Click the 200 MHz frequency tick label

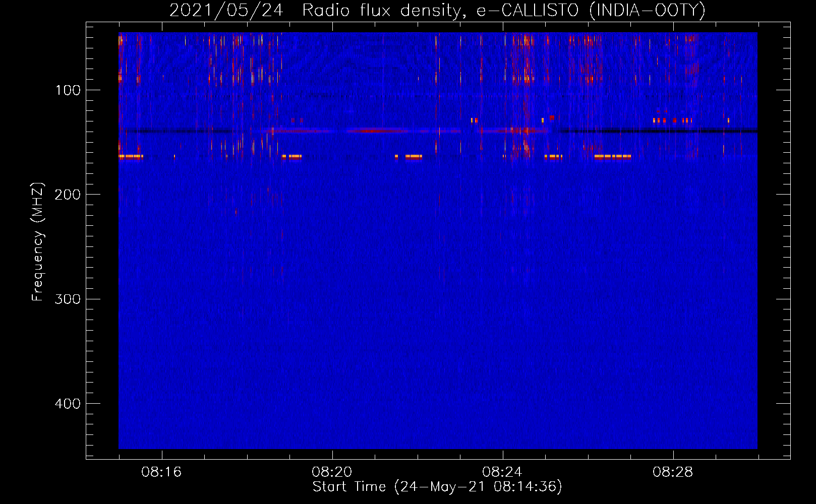(68, 195)
